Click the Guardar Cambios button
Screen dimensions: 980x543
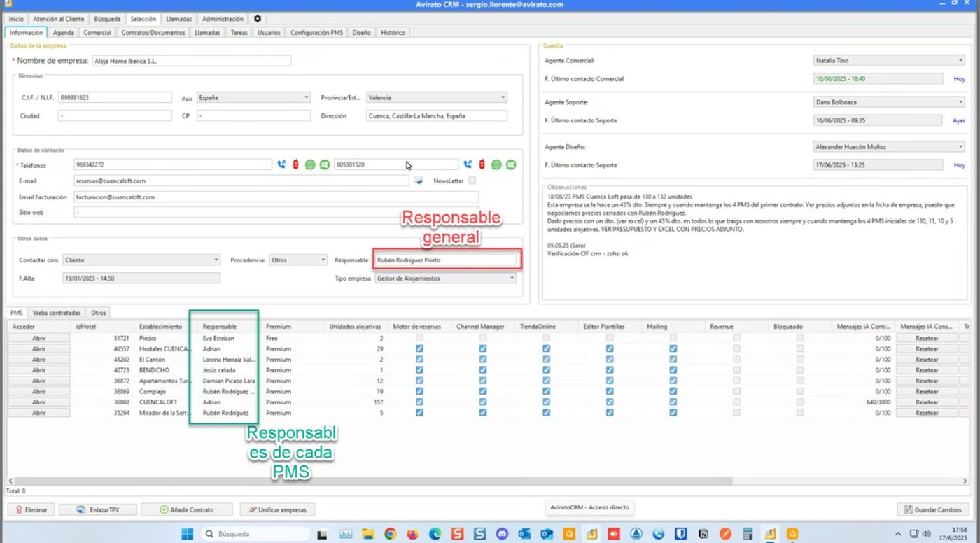click(933, 509)
